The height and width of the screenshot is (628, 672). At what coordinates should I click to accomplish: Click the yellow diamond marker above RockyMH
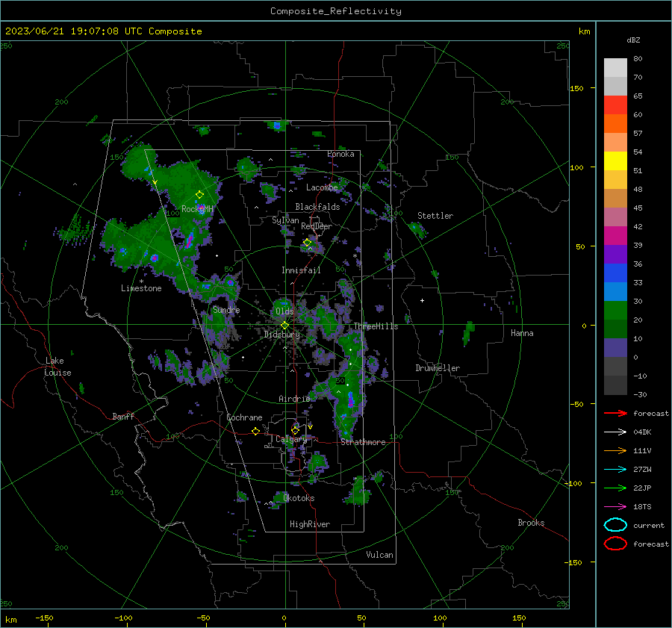pyautogui.click(x=199, y=195)
